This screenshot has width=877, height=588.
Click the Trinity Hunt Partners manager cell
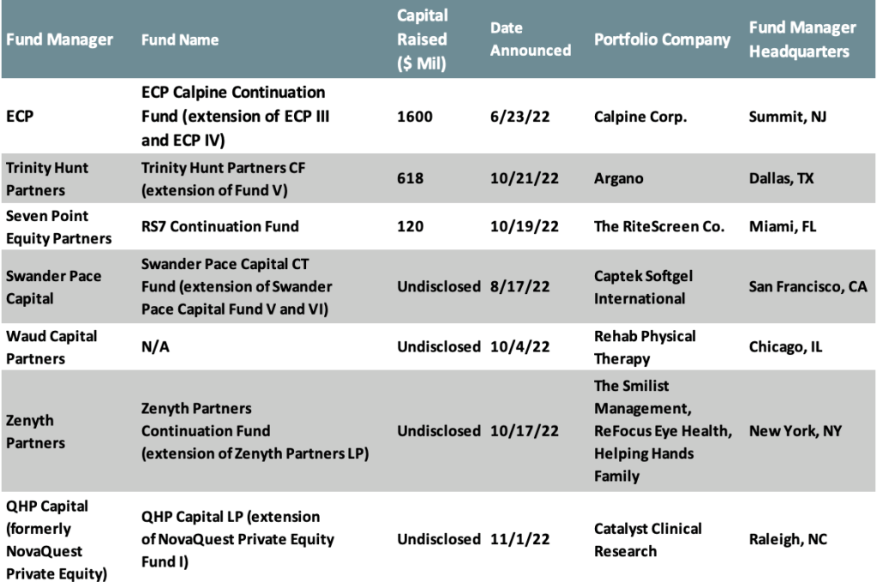tap(48, 178)
